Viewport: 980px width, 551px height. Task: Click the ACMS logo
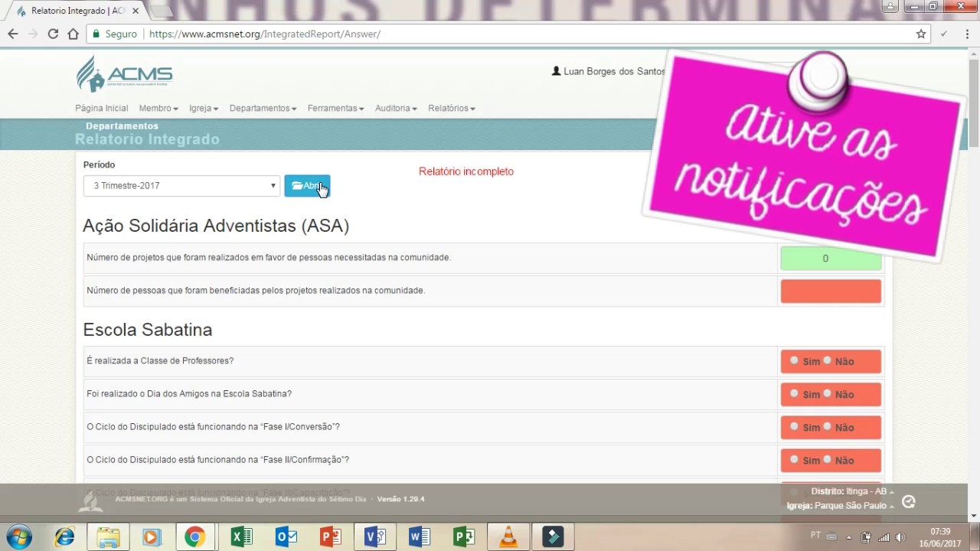[125, 74]
